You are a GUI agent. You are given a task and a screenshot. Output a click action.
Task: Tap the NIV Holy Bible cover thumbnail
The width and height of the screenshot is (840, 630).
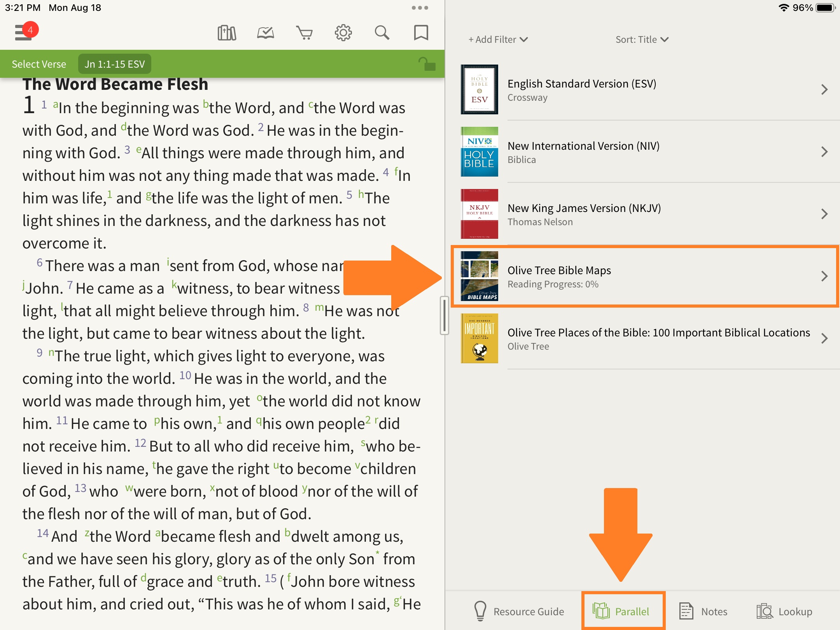point(479,152)
